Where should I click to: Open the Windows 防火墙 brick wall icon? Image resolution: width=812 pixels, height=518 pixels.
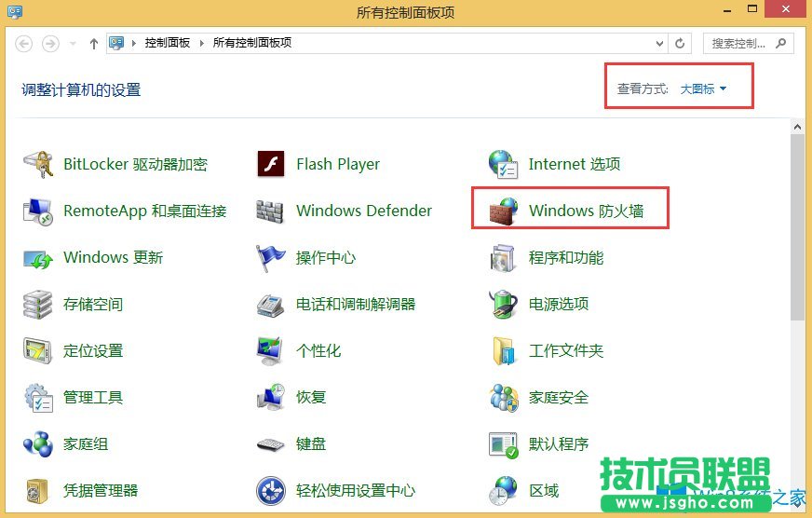coord(504,211)
